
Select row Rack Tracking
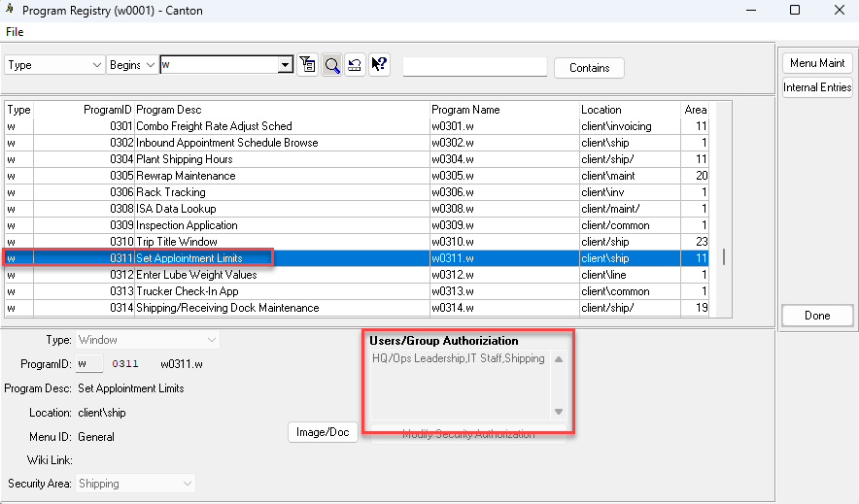coord(357,192)
